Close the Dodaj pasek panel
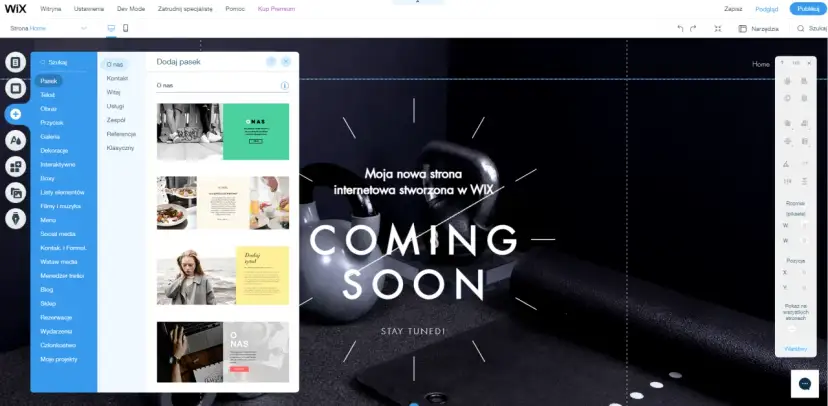The height and width of the screenshot is (406, 828). [x=286, y=62]
